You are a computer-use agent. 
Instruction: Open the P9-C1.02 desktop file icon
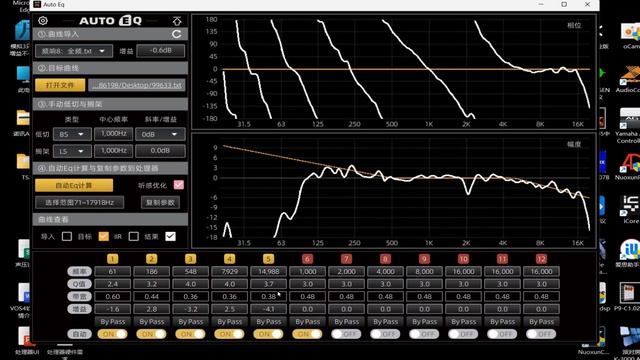(629, 297)
